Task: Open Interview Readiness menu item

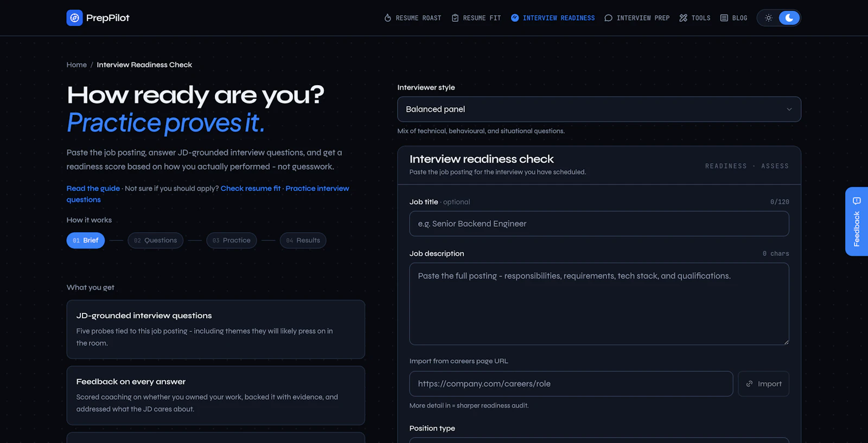Action: tap(553, 18)
